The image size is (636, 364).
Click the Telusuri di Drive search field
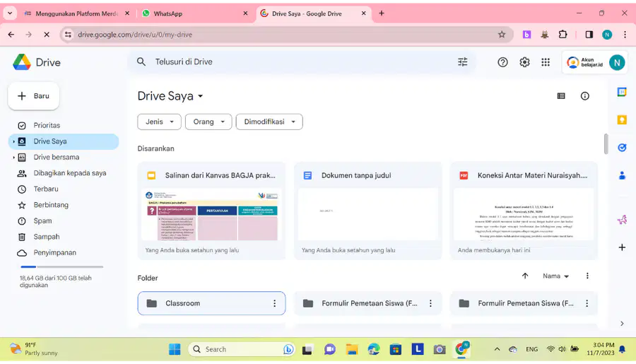301,61
